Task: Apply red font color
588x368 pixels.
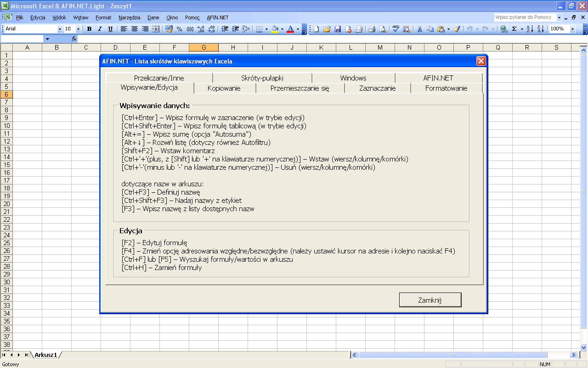Action: [x=290, y=29]
